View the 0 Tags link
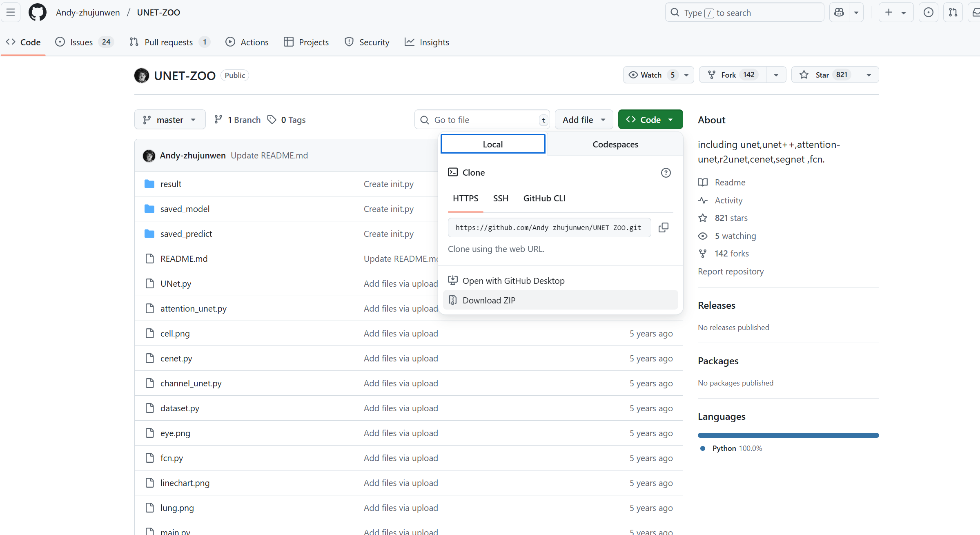The height and width of the screenshot is (535, 980). pos(287,120)
